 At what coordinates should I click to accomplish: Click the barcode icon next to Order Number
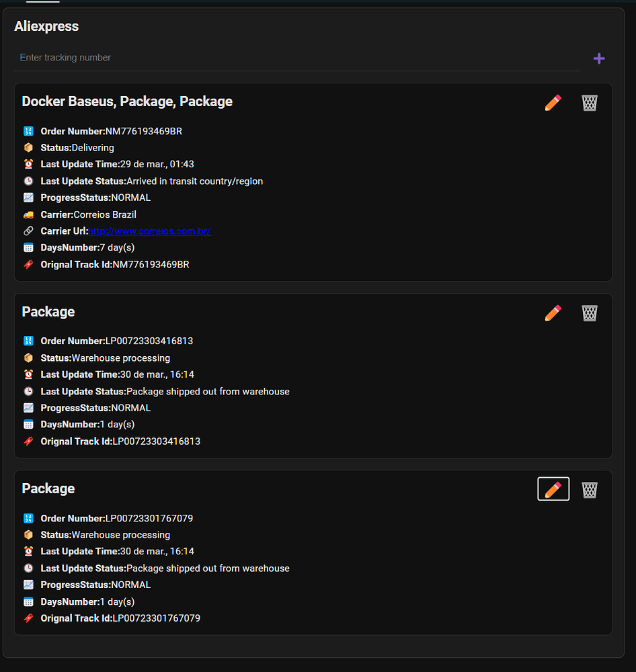pyautogui.click(x=28, y=130)
